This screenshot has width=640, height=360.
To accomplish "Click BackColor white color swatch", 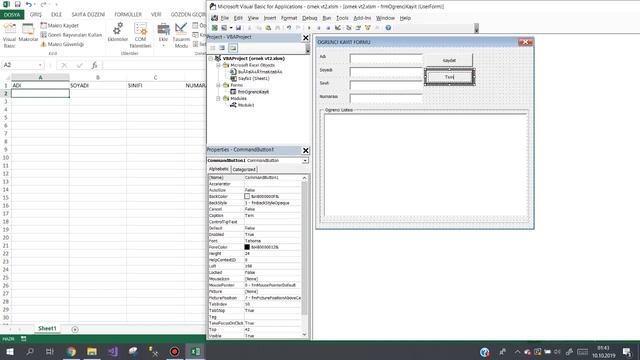I will (x=247, y=196).
